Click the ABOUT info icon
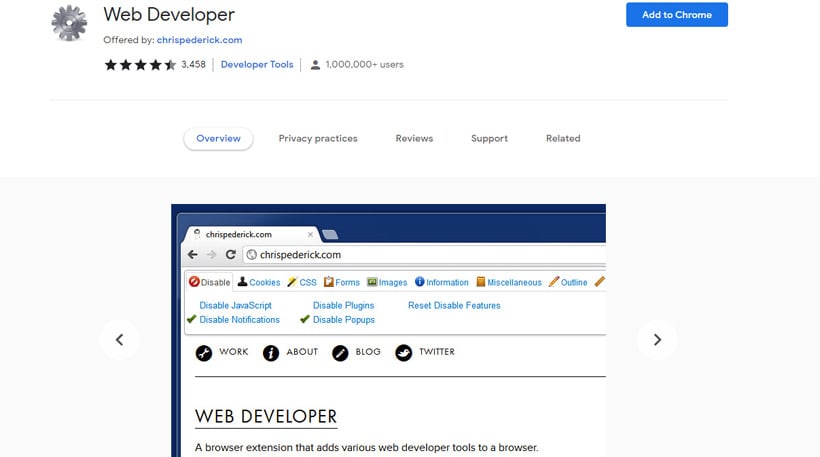 pyautogui.click(x=271, y=353)
